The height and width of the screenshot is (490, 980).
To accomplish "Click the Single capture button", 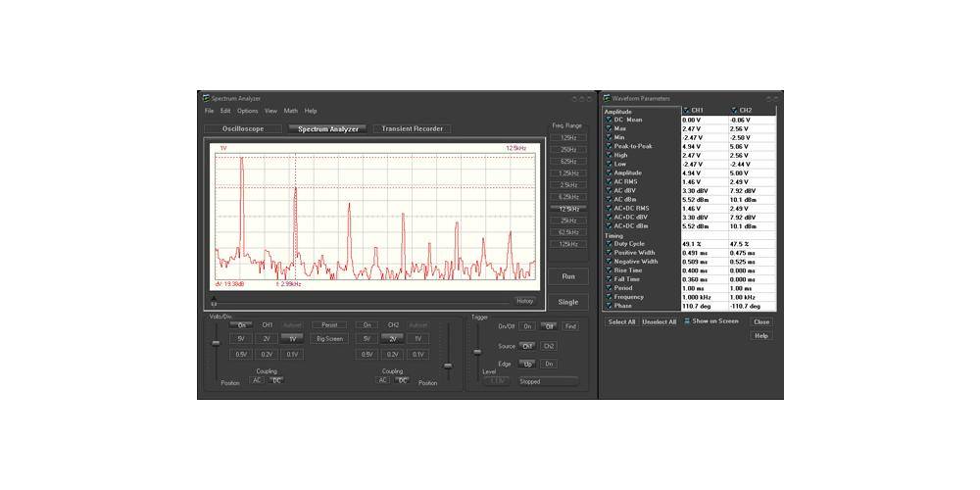I will click(x=568, y=302).
